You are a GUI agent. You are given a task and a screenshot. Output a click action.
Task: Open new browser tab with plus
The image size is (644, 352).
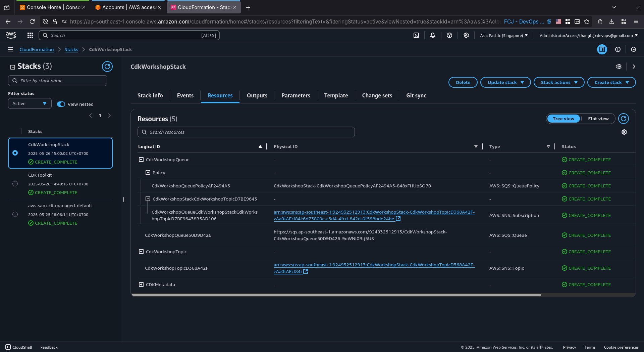[x=248, y=7]
